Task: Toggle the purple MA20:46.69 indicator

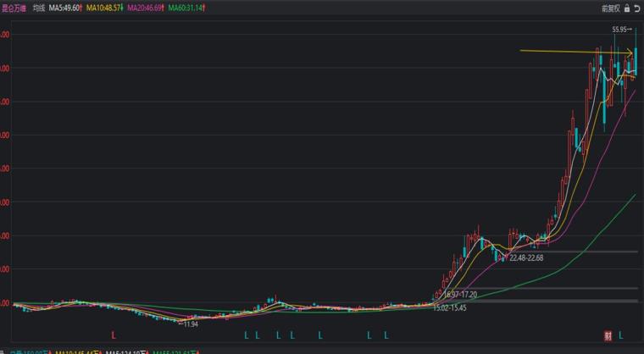Action: point(146,8)
